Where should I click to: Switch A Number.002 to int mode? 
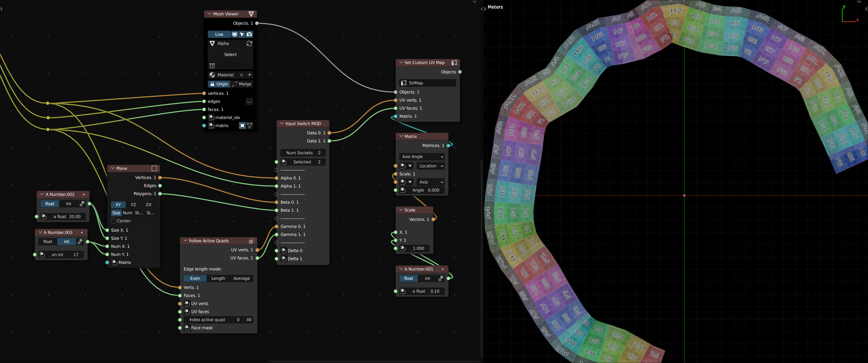pyautogui.click(x=69, y=204)
